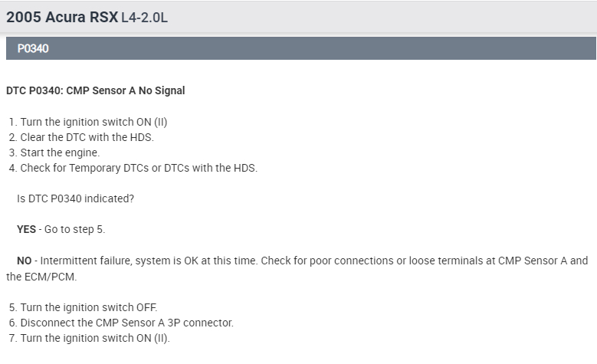Click the bold YES answer
This screenshot has width=597, height=364.
26,229
